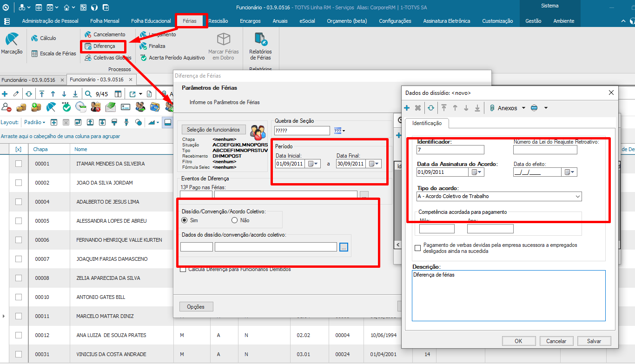Select the Não radio button for Dissídio
Image resolution: width=635 pixels, height=364 pixels.
[x=235, y=220]
